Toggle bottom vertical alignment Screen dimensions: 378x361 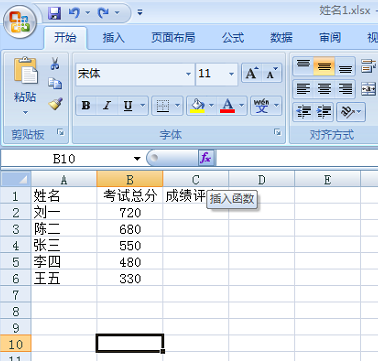(x=345, y=66)
